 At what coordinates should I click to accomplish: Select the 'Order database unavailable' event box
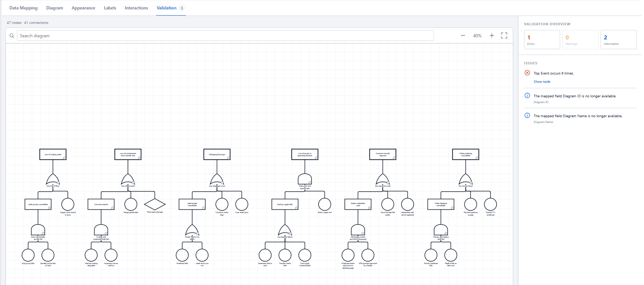click(x=441, y=204)
